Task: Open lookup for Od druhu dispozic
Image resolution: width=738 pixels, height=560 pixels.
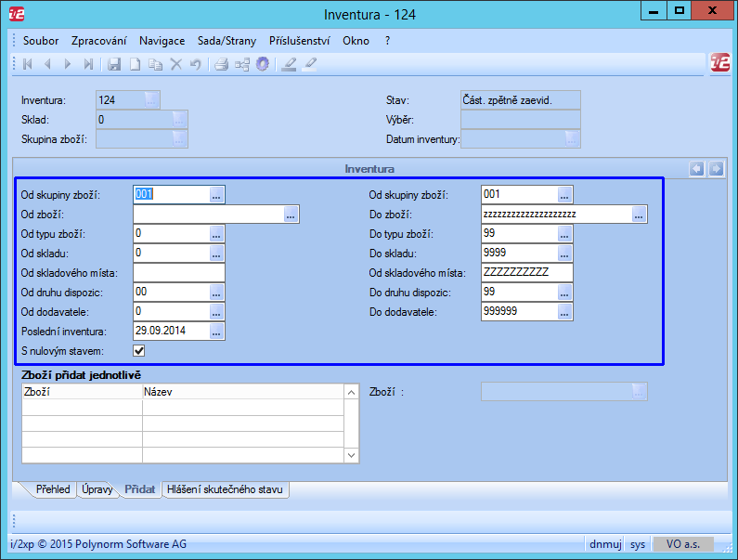Action: [216, 293]
